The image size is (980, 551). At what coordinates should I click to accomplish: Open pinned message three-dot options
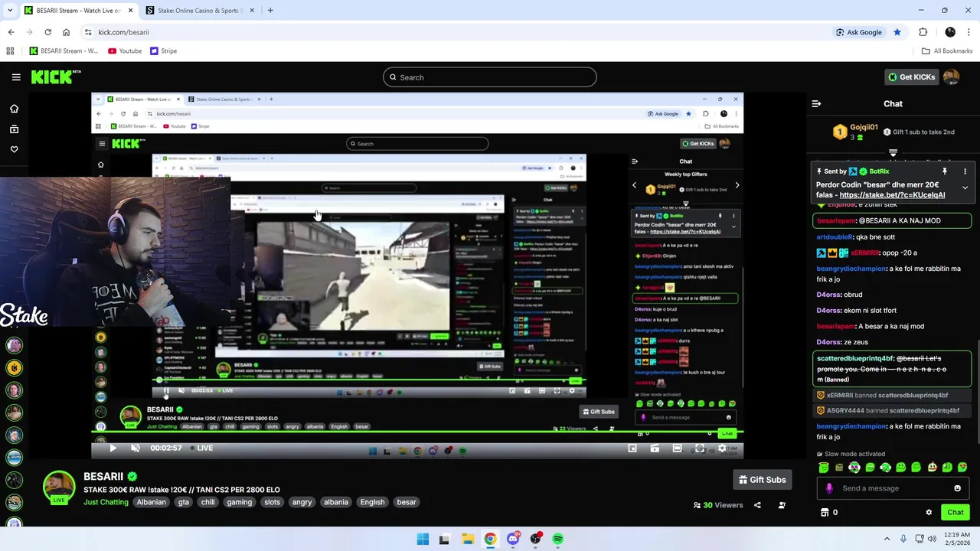pos(965,171)
